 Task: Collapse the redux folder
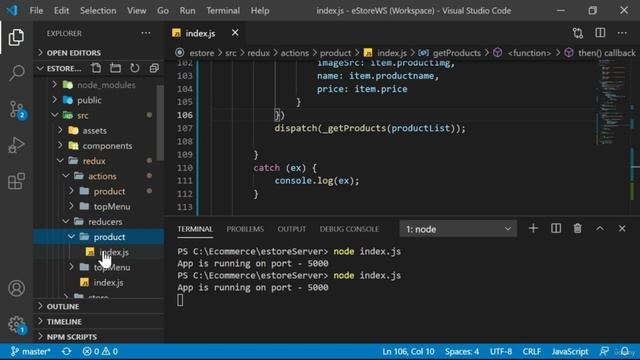[94, 161]
